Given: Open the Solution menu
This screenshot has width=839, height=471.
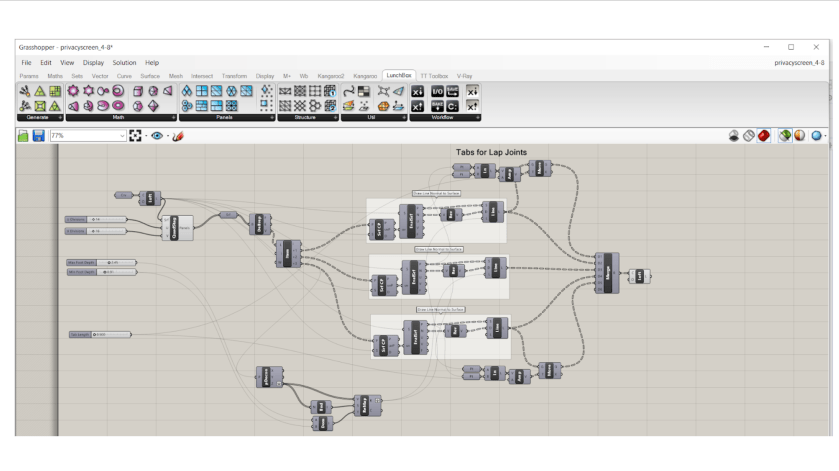Looking at the screenshot, I should pos(124,63).
